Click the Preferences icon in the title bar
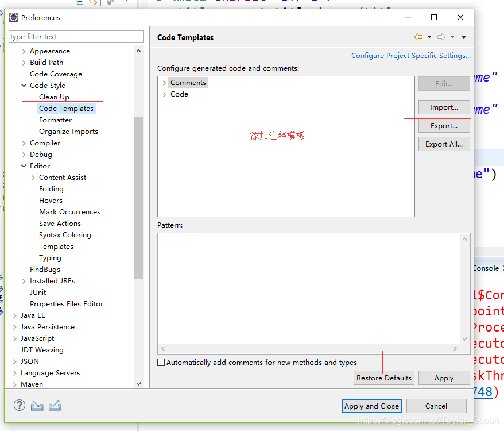Image resolution: width=504 pixels, height=431 pixels. [13, 17]
